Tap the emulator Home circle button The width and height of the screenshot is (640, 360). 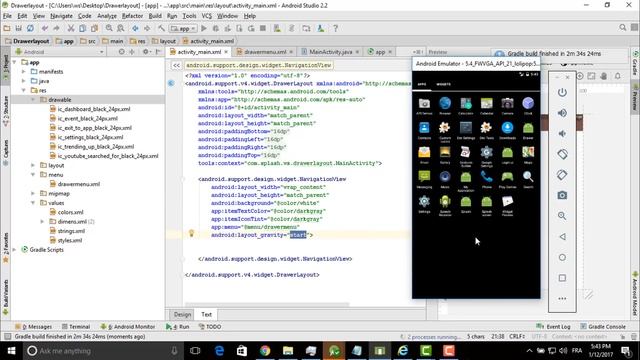[562, 258]
